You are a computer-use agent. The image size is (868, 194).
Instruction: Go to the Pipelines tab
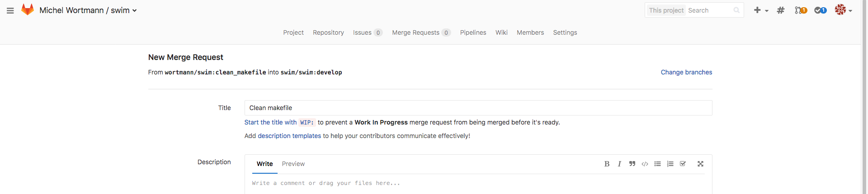[x=473, y=32]
